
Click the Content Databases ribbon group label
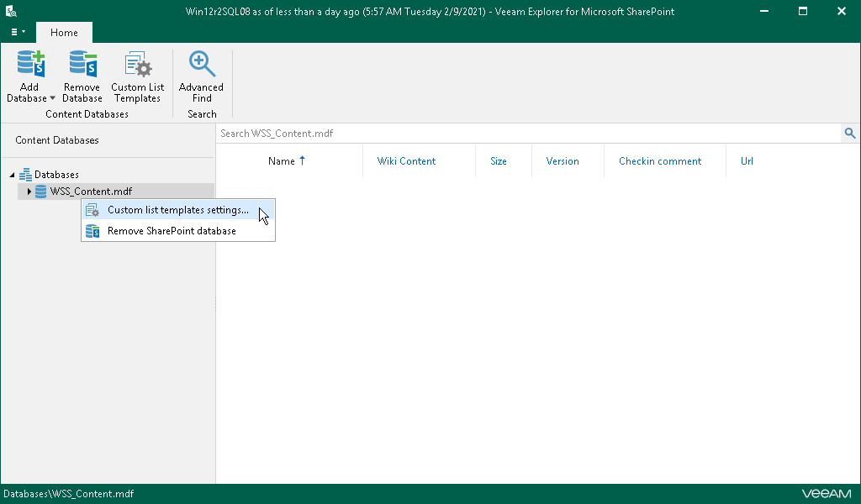pyautogui.click(x=87, y=114)
